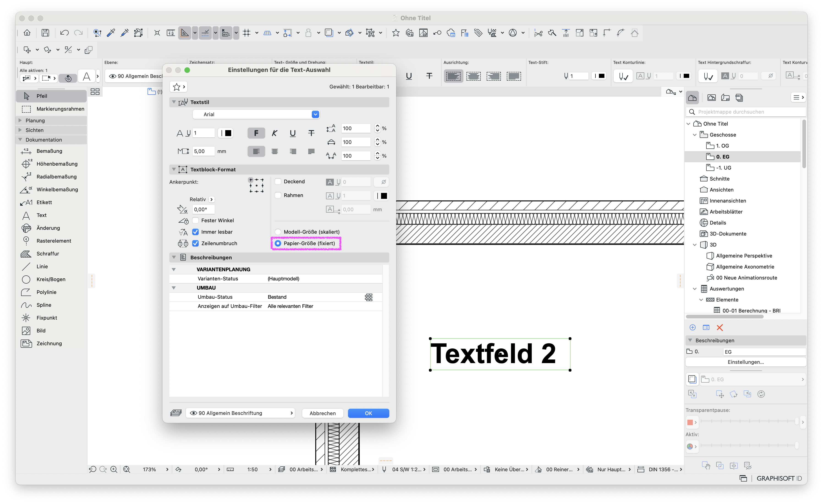823x504 pixels.
Task: Enable the Deckend checkbox
Action: 278,182
